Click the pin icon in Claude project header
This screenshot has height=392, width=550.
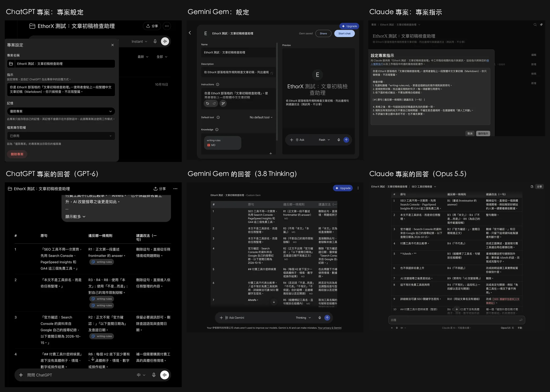(541, 25)
